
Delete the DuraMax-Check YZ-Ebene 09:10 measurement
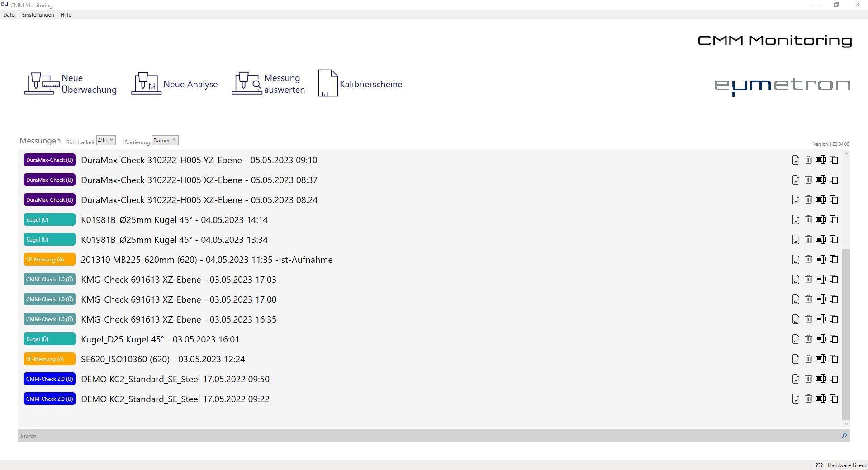coord(808,160)
